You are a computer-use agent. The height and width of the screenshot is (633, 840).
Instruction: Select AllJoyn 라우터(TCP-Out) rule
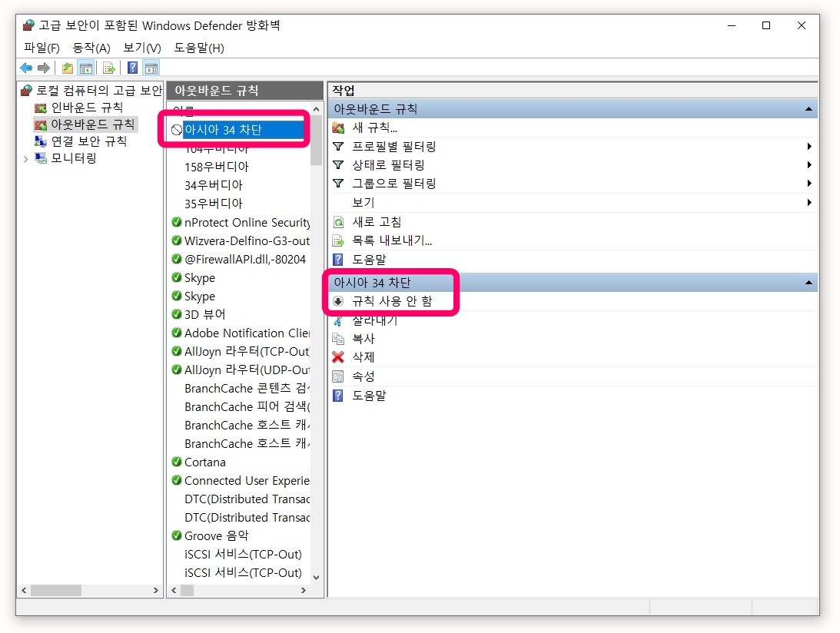tap(247, 351)
